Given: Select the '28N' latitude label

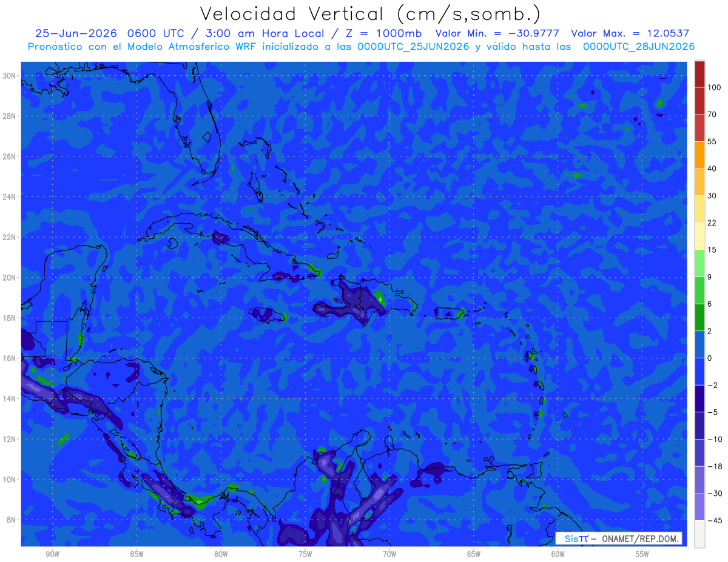Looking at the screenshot, I should coord(10,116).
